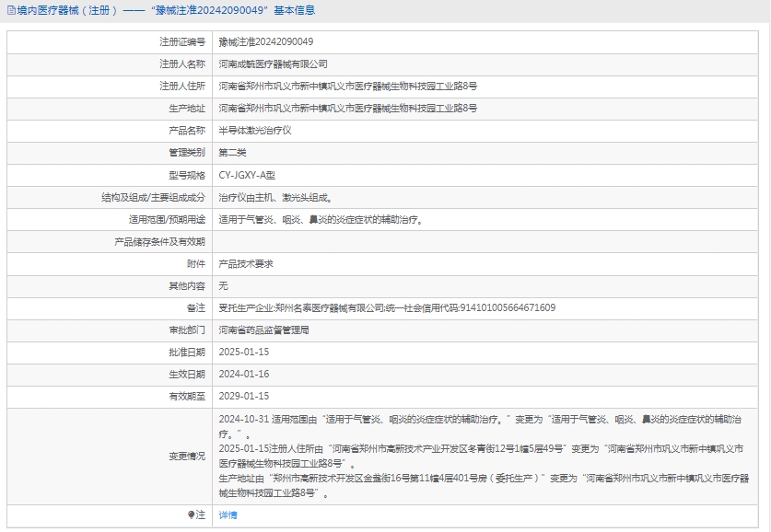Click the 适用范围 intended use description

pos(321,219)
